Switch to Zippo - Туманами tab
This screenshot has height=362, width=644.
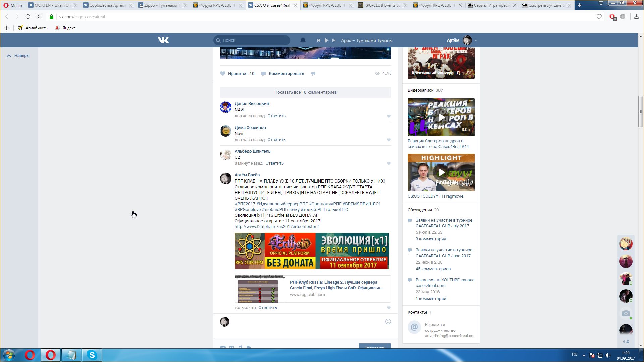tap(163, 5)
